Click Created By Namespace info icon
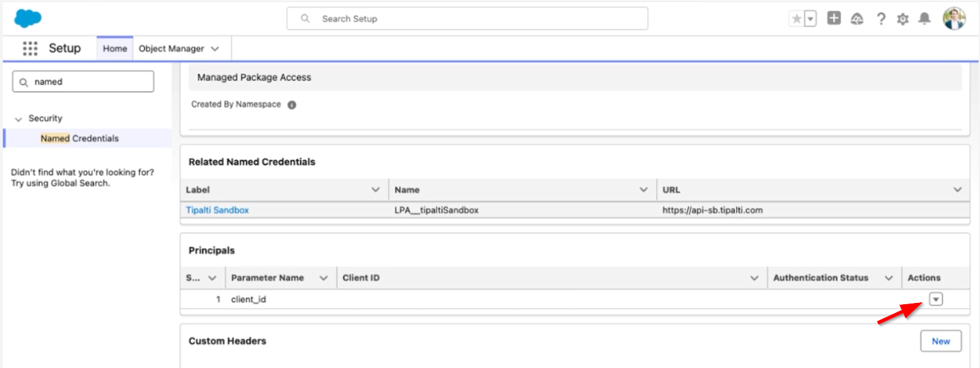The height and width of the screenshot is (368, 980). [292, 105]
